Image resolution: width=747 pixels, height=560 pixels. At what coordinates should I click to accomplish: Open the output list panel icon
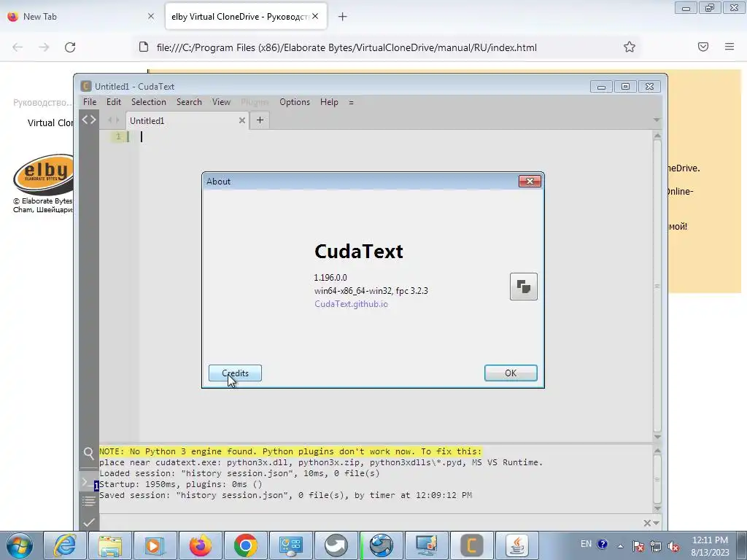(x=88, y=501)
